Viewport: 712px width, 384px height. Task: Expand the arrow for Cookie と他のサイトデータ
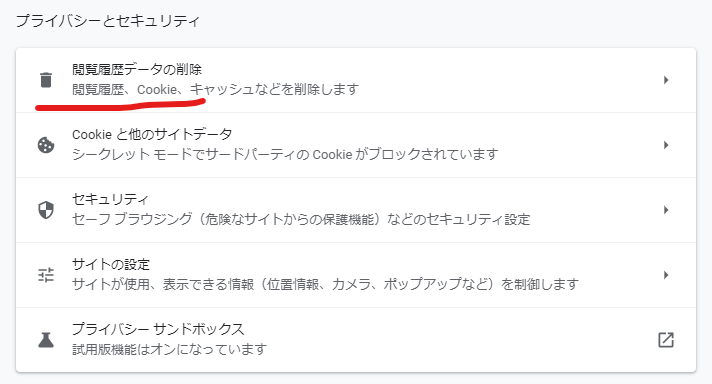coord(666,145)
